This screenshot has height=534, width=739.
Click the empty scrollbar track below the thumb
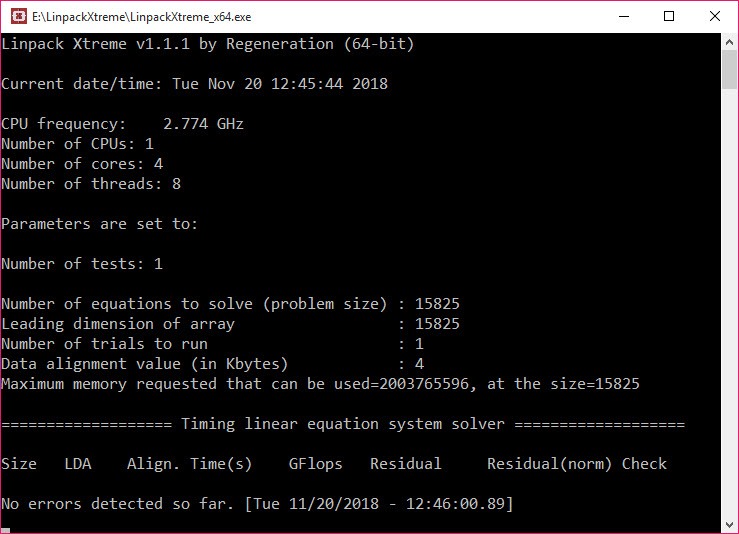coord(729,302)
